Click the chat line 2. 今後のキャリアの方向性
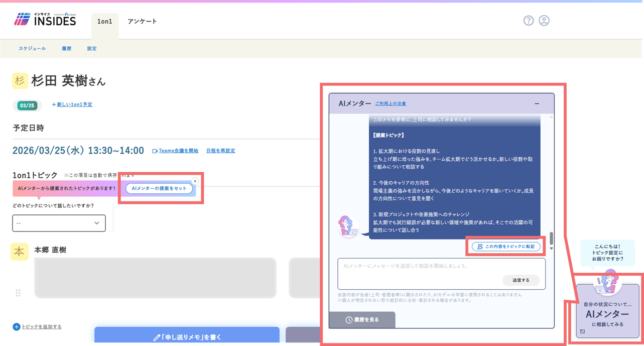Viewport: 644px width, 346px height. pyautogui.click(x=401, y=183)
